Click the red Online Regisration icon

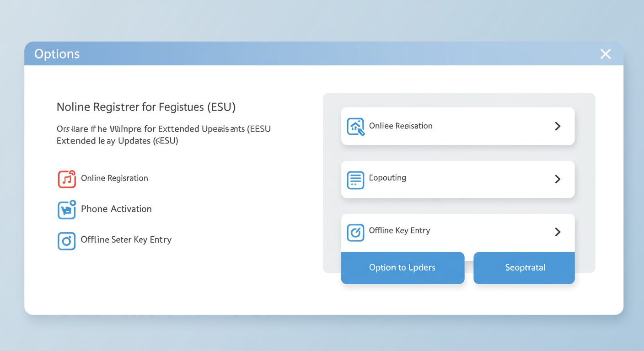pos(67,179)
